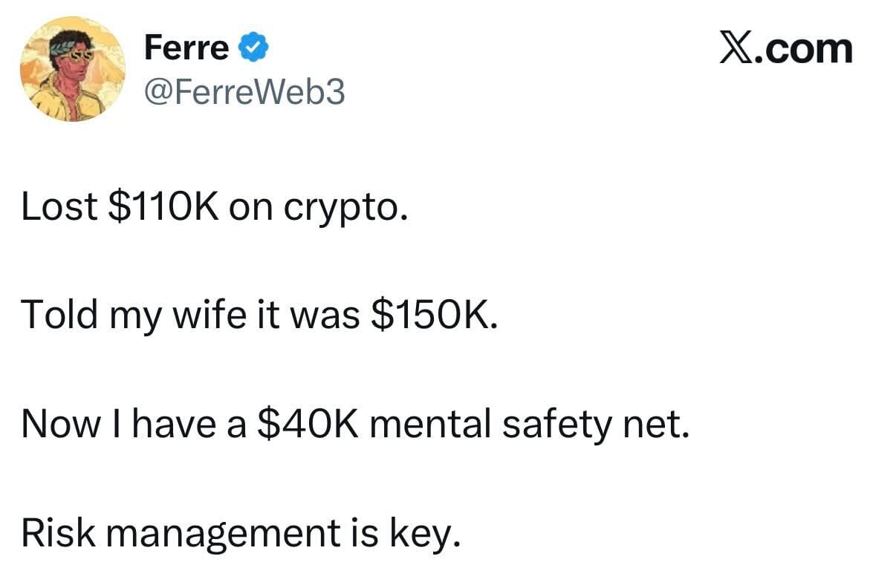The image size is (896, 588).
Task: Select the line "Lost $110K on crypto."
Action: tap(214, 209)
